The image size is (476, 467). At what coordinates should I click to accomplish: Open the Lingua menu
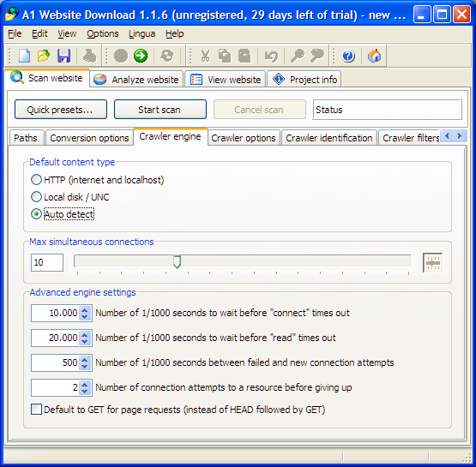coord(142,33)
